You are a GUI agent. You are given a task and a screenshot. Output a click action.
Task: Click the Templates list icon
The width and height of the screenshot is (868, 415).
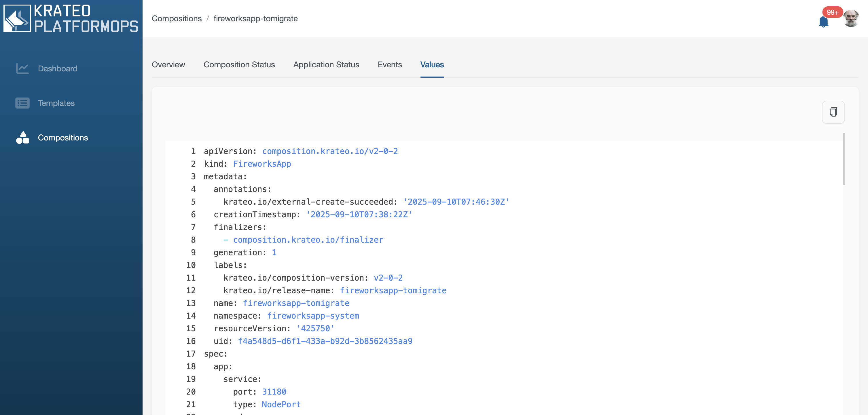pos(22,103)
